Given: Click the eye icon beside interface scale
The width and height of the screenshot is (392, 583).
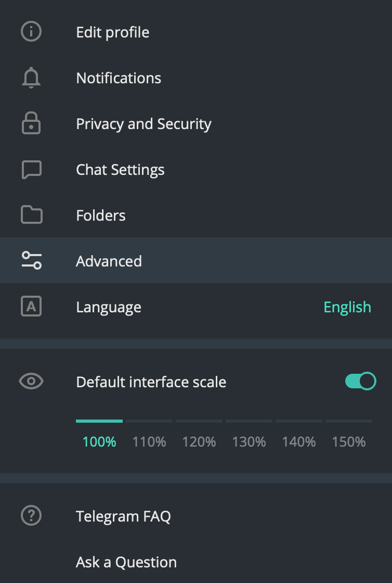Looking at the screenshot, I should pyautogui.click(x=31, y=382).
